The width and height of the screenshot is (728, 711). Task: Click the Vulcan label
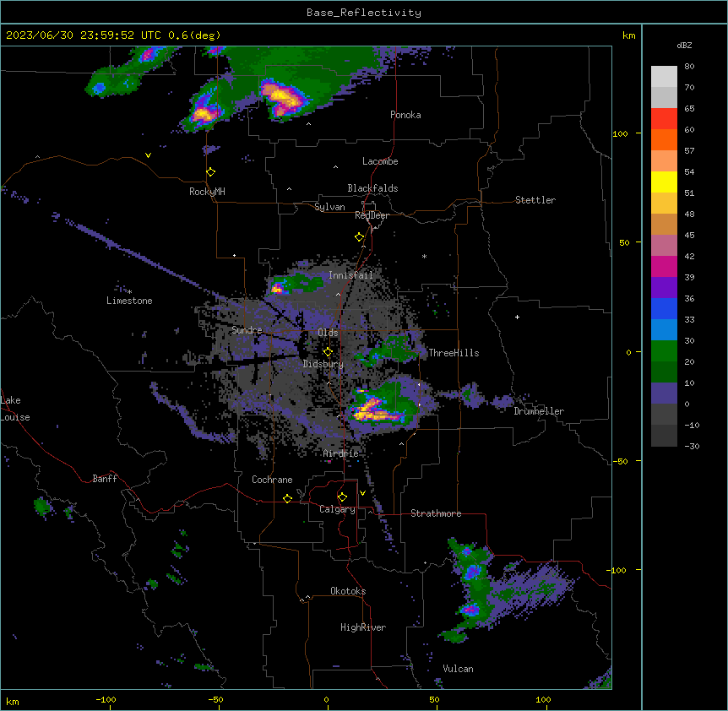click(459, 669)
